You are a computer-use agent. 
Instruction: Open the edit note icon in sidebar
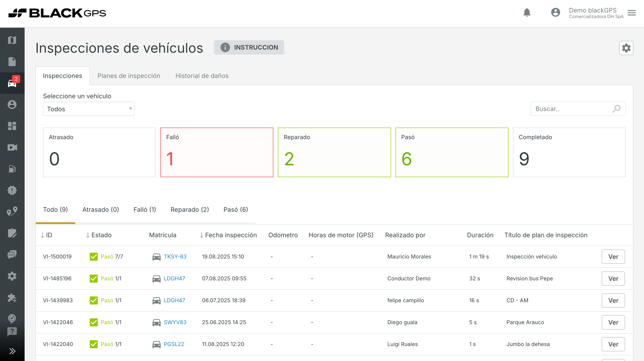[x=12, y=233]
